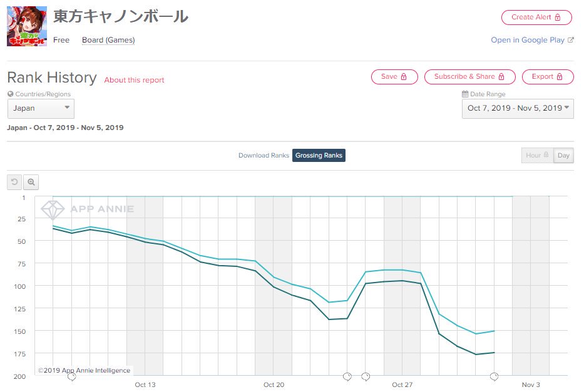Select the Grossing Ranks tab
The width and height of the screenshot is (584, 392).
point(319,156)
